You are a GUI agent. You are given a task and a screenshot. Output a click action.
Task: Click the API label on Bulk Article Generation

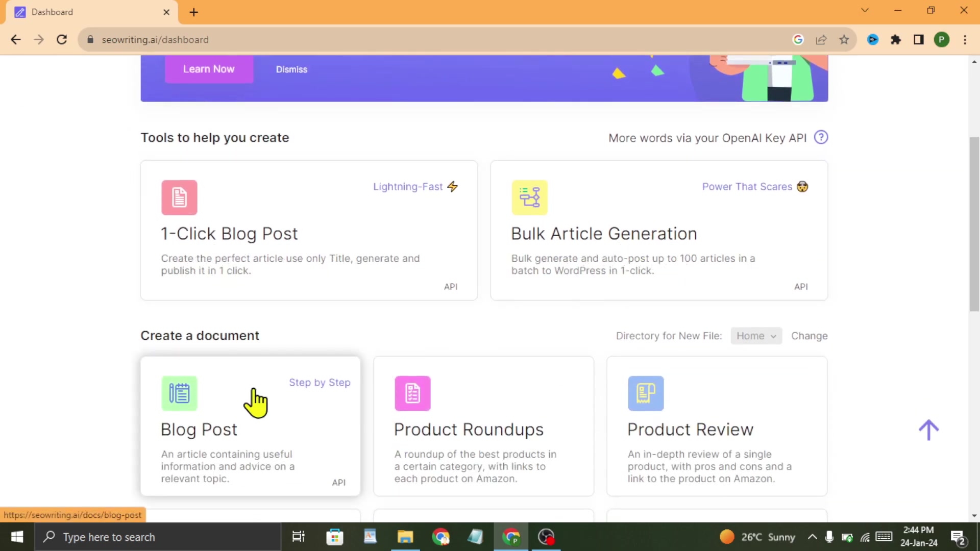pos(801,287)
